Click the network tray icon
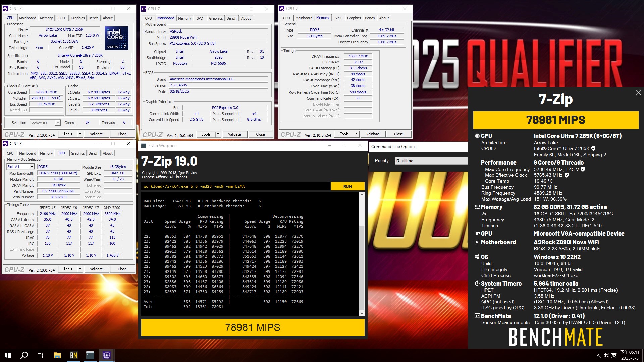This screenshot has height=362, width=644. pos(599,356)
